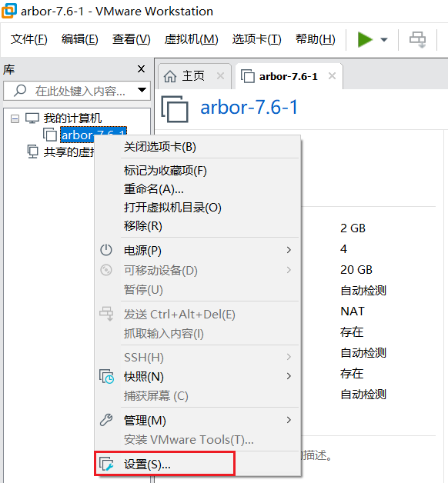
Task: Click the 20 GB hard disk value
Action: pos(356,270)
